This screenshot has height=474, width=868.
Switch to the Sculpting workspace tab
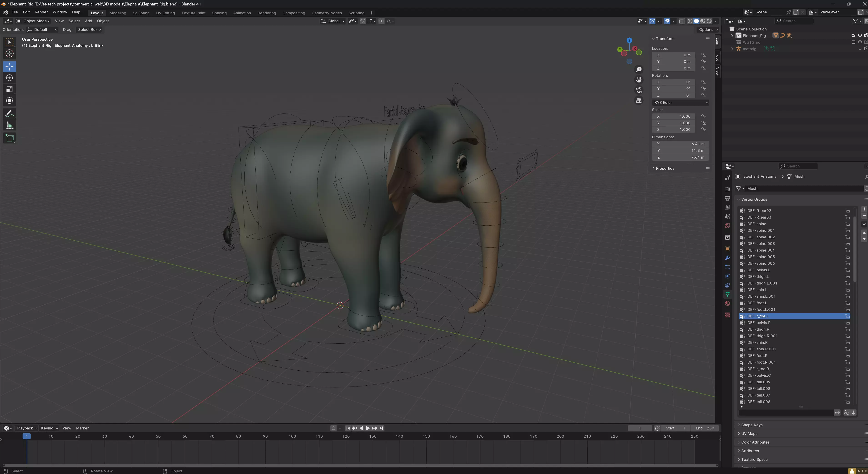[x=141, y=13]
